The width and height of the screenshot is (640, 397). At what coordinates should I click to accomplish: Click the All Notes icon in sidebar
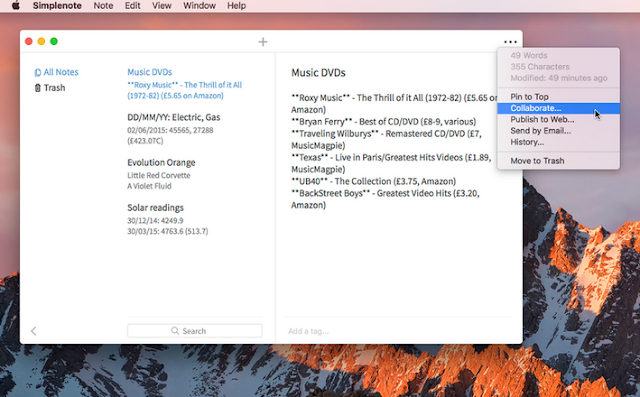tap(38, 72)
